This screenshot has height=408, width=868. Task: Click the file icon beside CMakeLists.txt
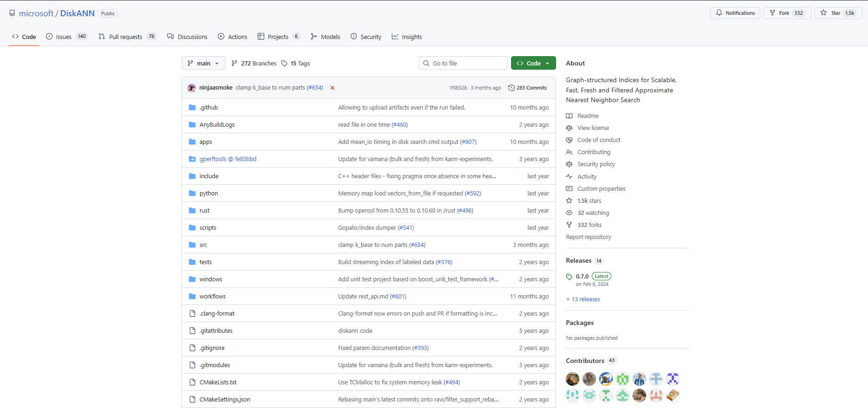point(192,382)
